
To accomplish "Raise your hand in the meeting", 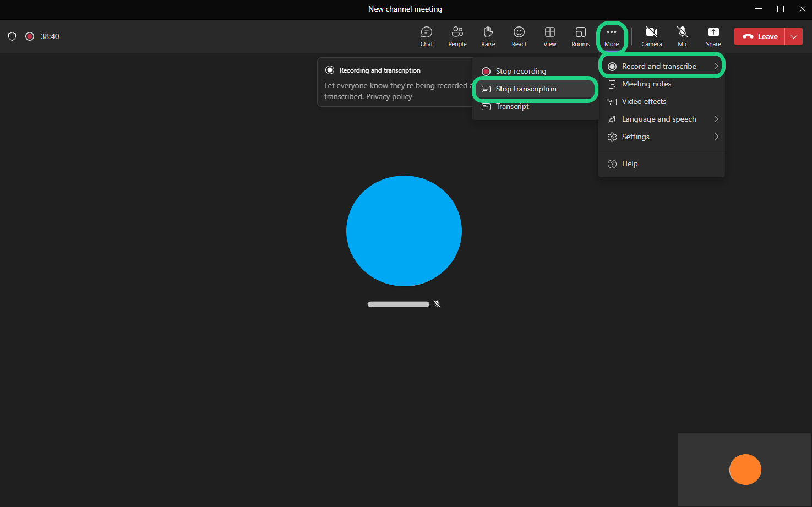I will tap(488, 36).
